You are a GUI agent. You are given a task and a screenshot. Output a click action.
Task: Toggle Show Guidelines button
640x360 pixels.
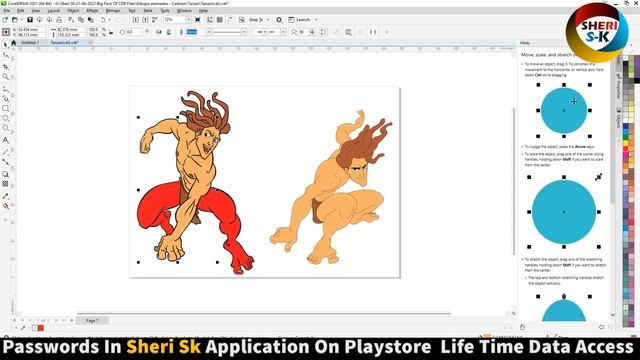pos(229,20)
